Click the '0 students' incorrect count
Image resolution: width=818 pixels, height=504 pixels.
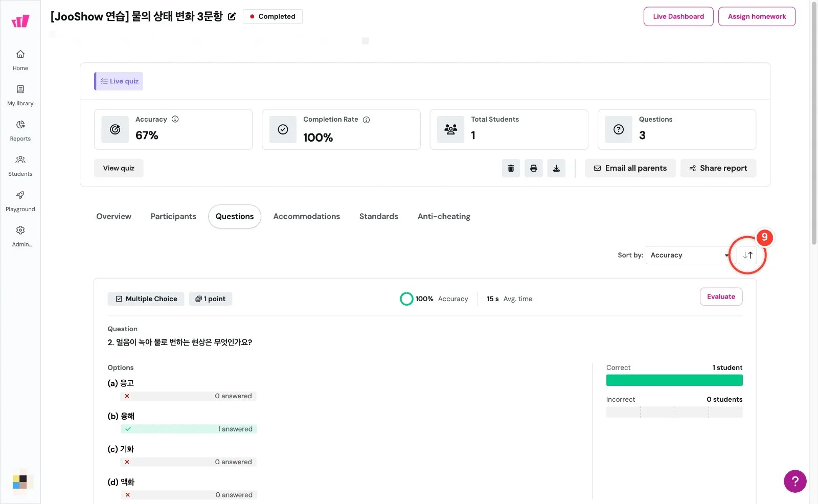click(724, 399)
